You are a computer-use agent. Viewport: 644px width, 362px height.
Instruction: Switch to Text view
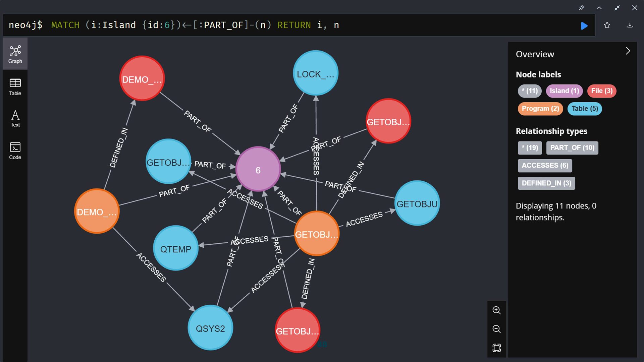coord(15,119)
